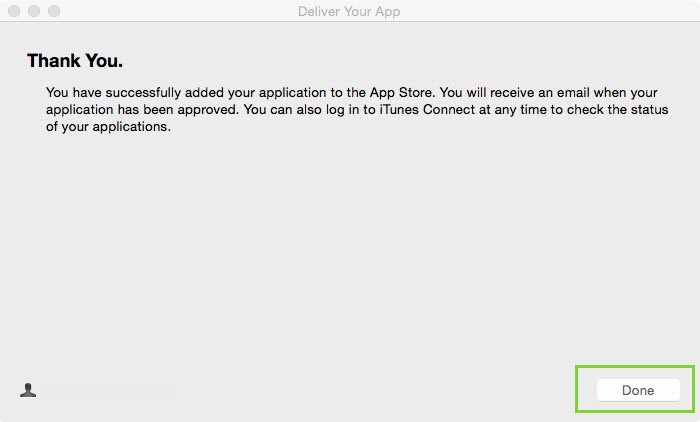This screenshot has width=700, height=422.
Task: Close the Deliver Your App window
Action: [15, 11]
